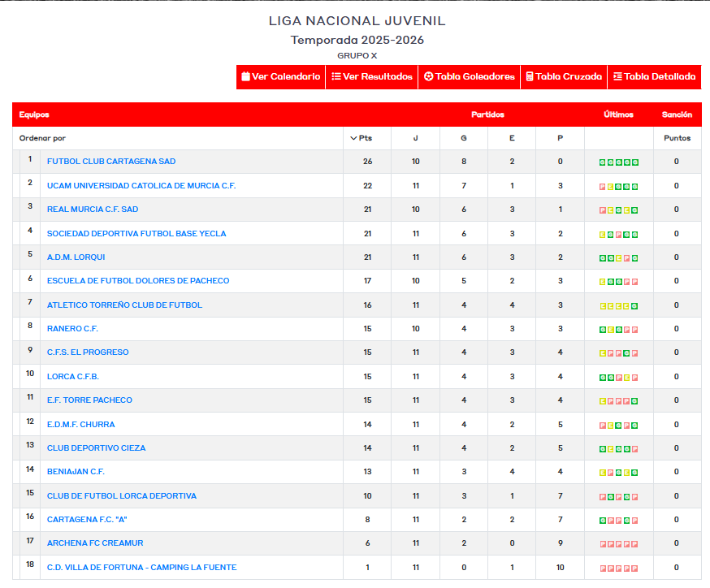The width and height of the screenshot is (710, 588).
Task: Open the Ver Calendario button
Action: point(281,76)
